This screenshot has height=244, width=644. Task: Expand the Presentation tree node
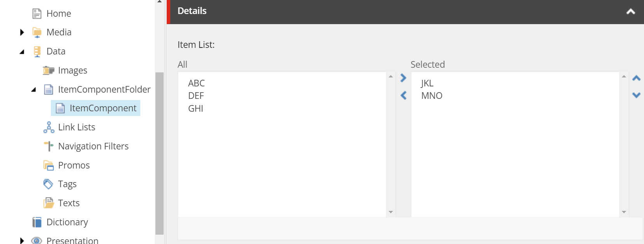pos(22,241)
